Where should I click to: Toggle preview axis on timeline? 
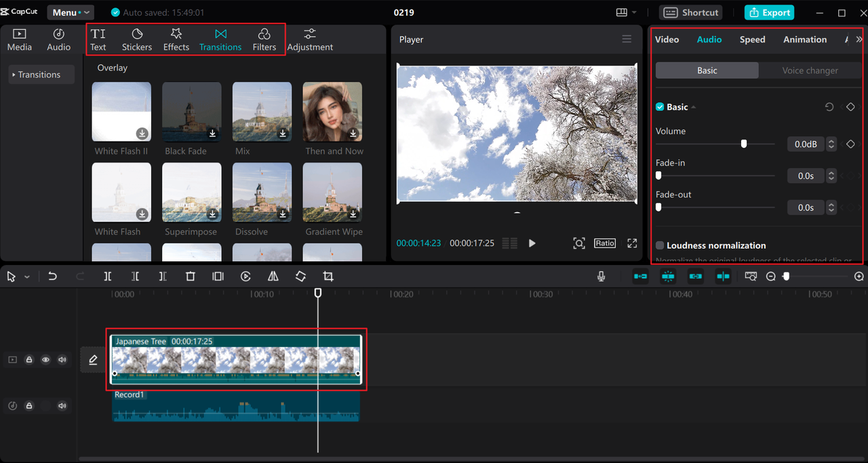724,277
